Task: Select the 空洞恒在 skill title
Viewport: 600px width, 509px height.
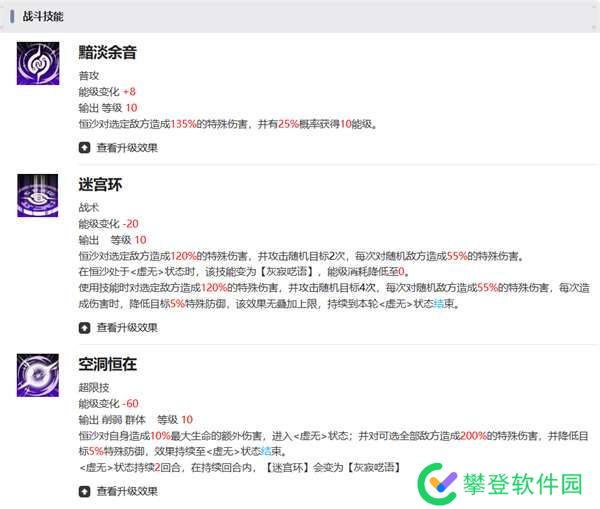Action: click(x=107, y=364)
